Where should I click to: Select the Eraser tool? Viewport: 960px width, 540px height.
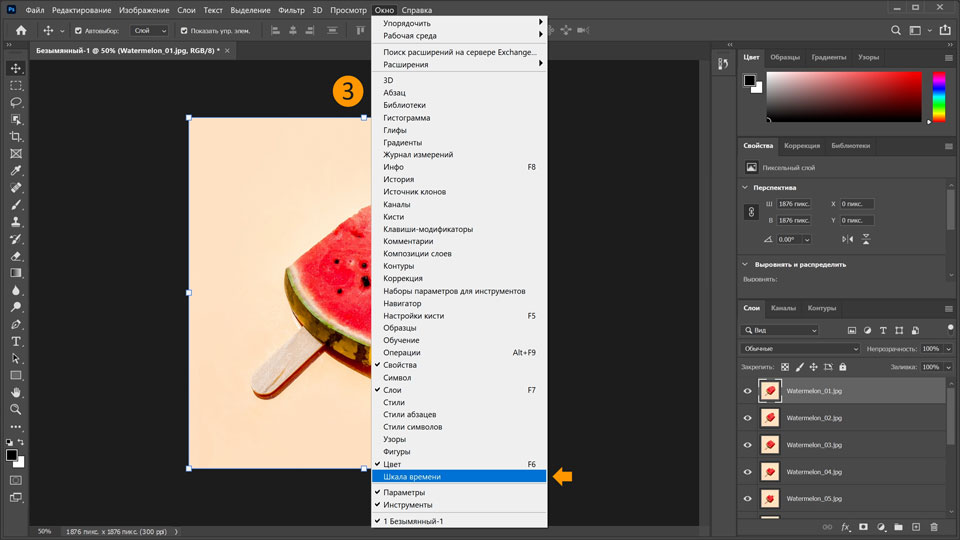point(16,257)
